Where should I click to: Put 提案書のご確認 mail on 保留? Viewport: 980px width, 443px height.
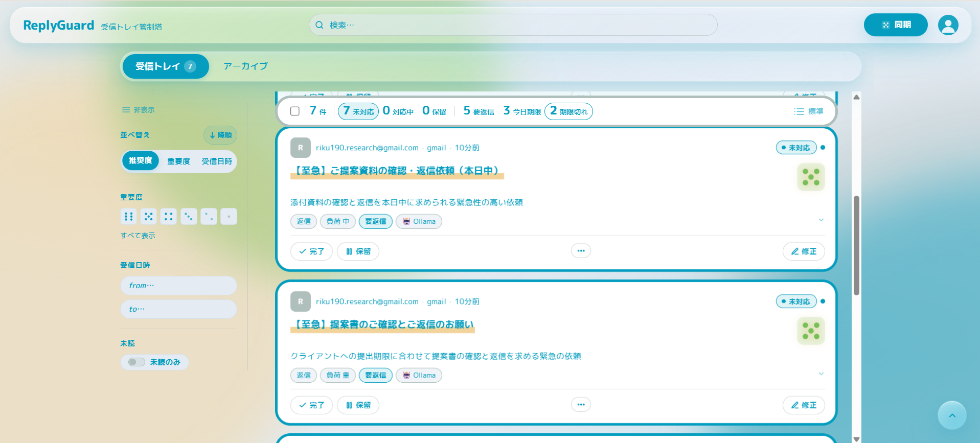click(x=358, y=405)
